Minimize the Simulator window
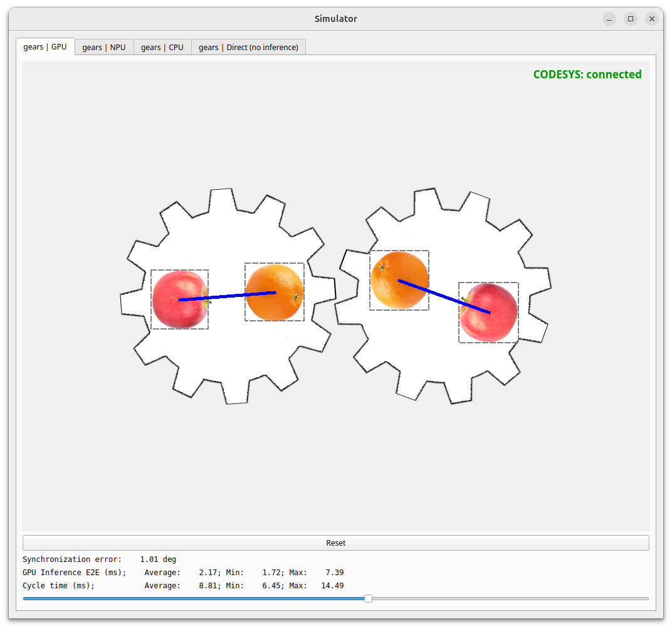 [x=609, y=19]
